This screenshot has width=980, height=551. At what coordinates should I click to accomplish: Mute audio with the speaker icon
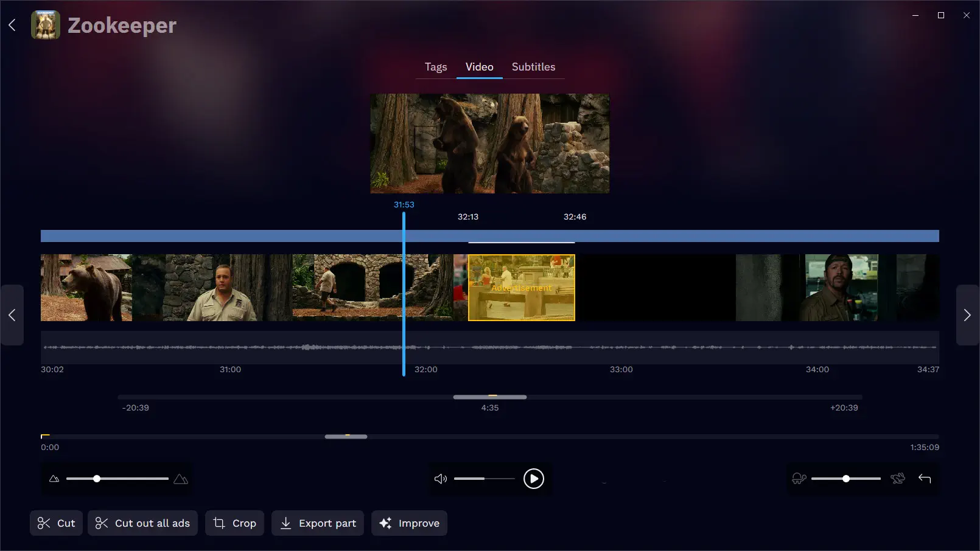click(440, 479)
